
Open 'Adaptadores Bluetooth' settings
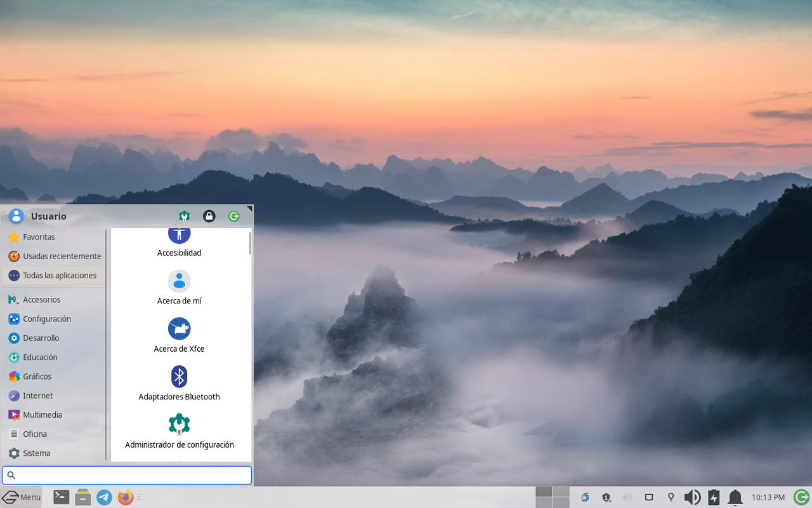pyautogui.click(x=179, y=382)
